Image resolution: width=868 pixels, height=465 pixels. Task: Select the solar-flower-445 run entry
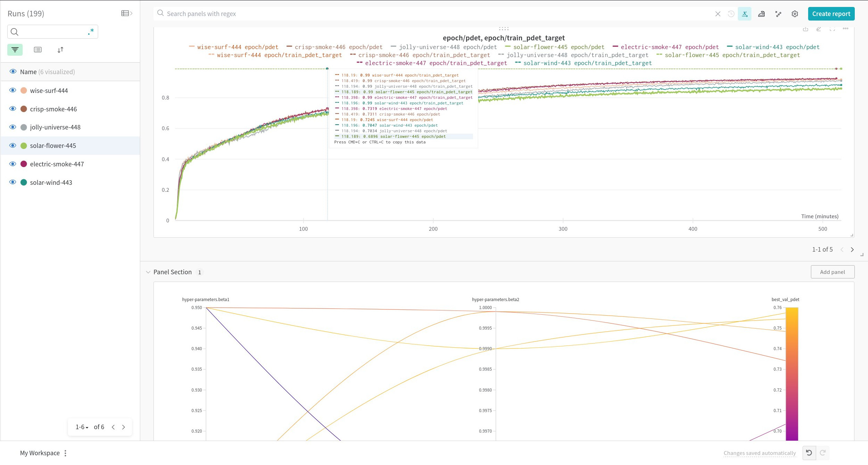pyautogui.click(x=53, y=145)
